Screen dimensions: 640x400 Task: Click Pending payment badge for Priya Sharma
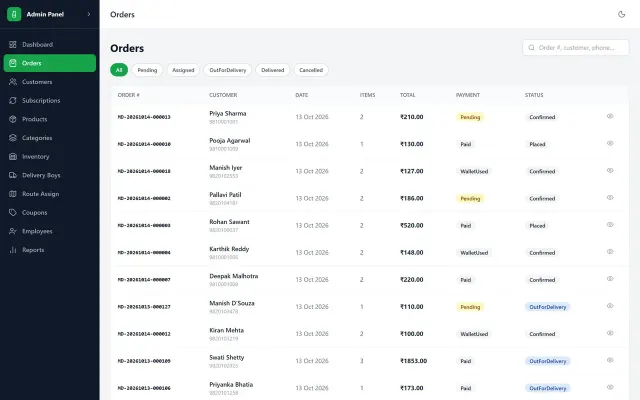click(470, 117)
